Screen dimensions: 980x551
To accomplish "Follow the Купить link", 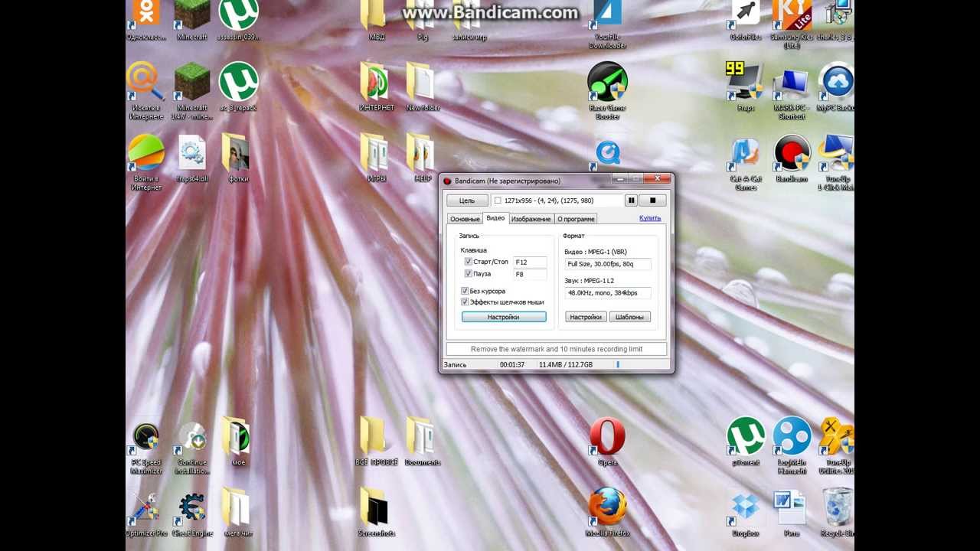I will (650, 218).
